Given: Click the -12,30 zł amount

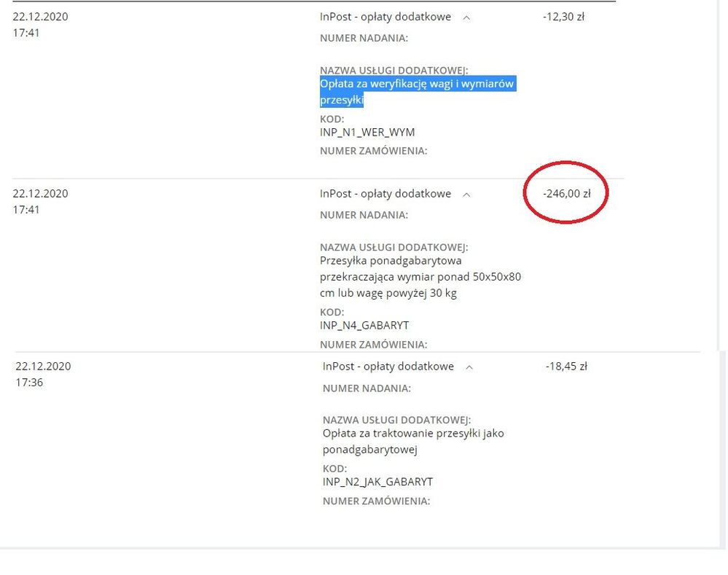Looking at the screenshot, I should click(563, 17).
